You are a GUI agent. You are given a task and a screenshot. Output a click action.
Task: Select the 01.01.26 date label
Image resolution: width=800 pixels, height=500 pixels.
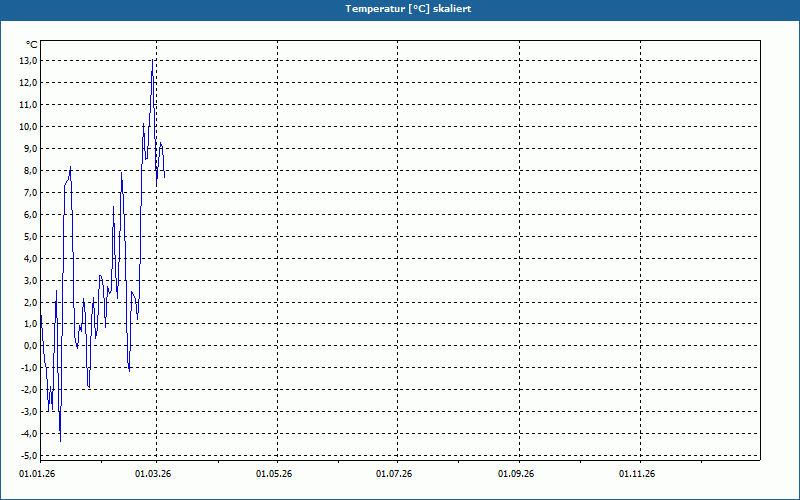[x=37, y=473]
